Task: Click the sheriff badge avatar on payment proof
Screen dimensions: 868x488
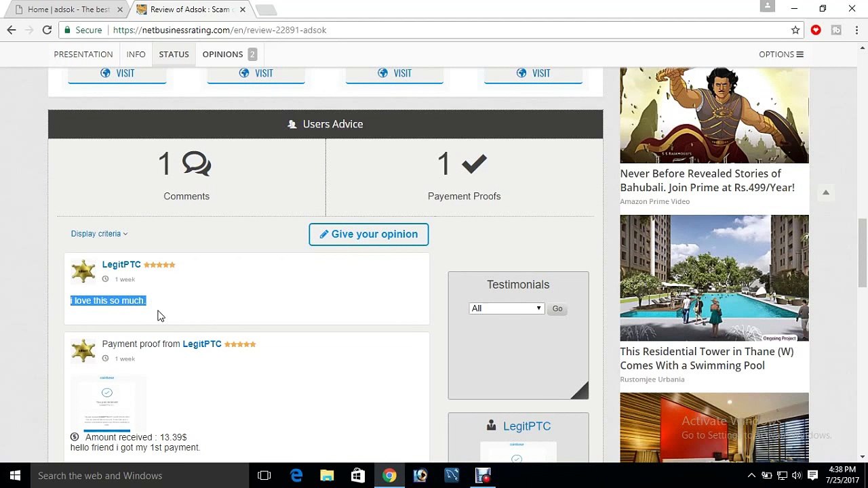Action: (x=83, y=350)
